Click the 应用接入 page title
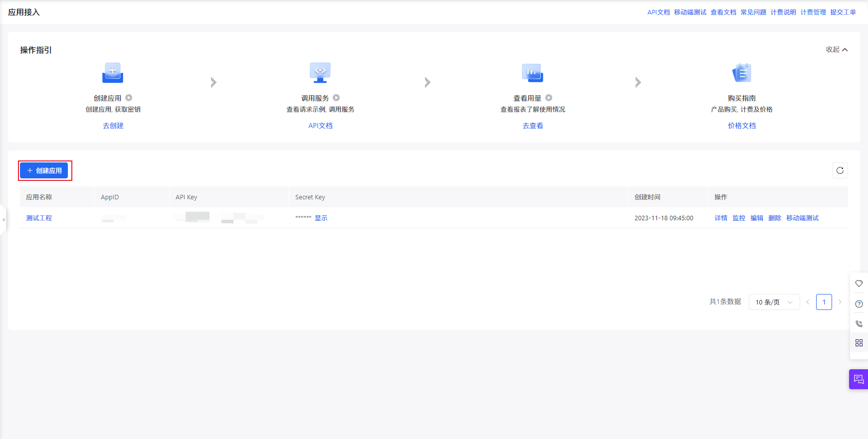This screenshot has height=439, width=868. click(24, 12)
